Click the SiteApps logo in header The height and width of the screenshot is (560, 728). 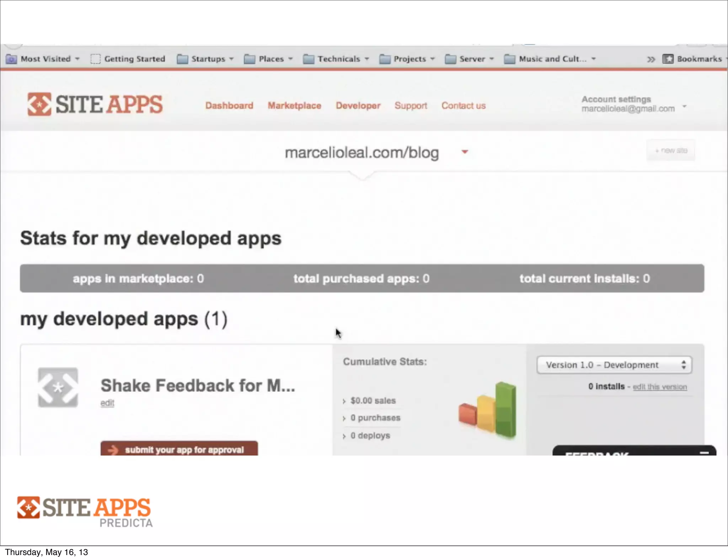(95, 104)
